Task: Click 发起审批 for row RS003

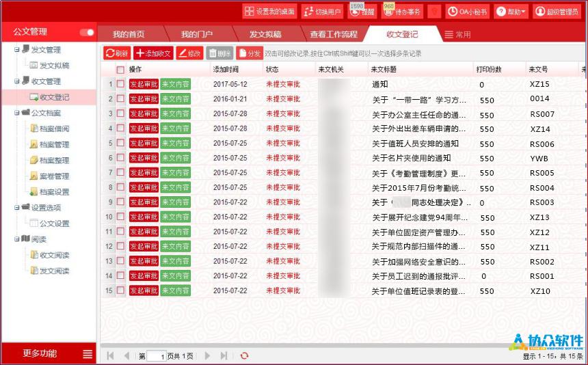Action: click(144, 202)
